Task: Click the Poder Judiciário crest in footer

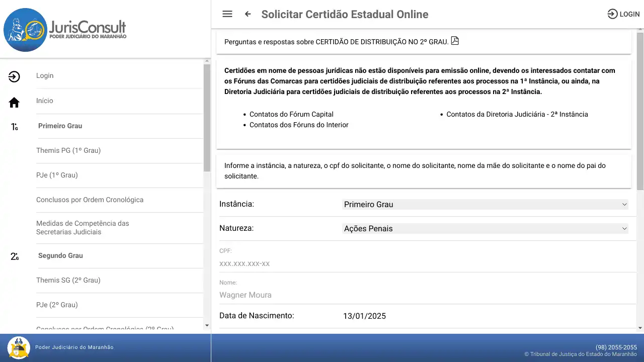Action: 19,347
